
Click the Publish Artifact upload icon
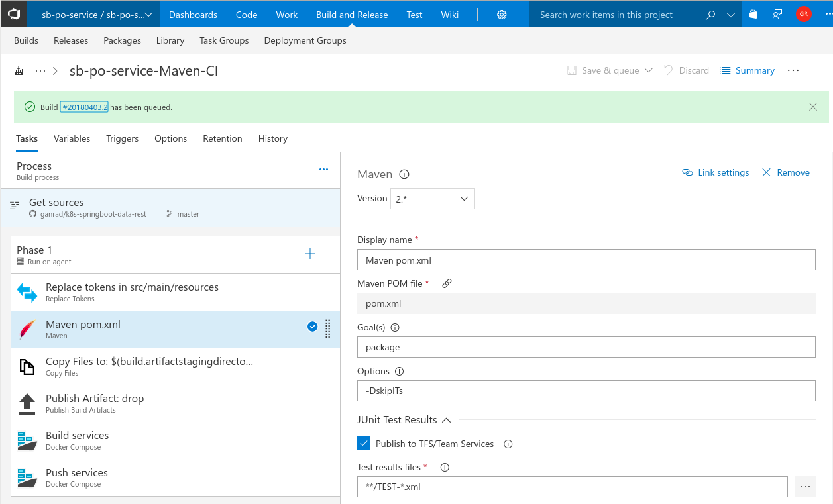[x=27, y=403]
